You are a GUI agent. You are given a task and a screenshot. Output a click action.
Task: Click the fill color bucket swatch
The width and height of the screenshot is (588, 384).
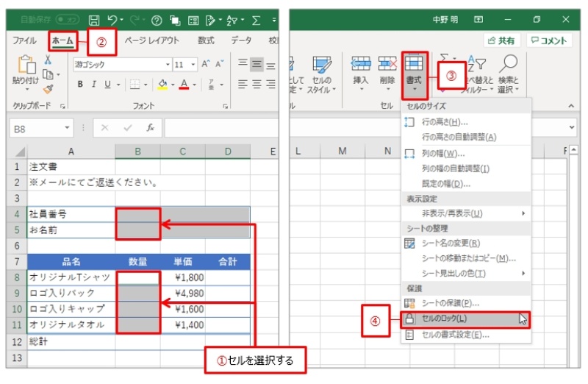pos(162,85)
